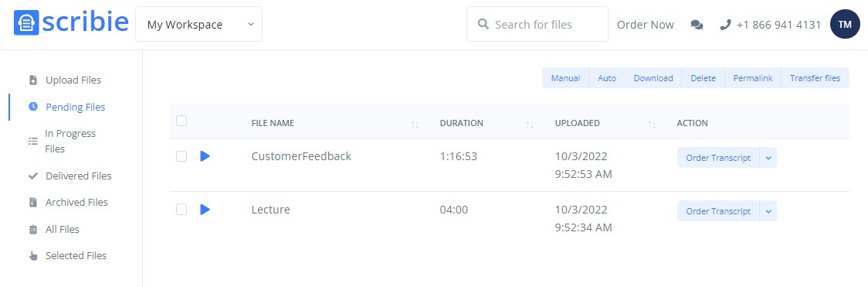Check the CustomerFeedback file checkbox
Screen dimensions: 868x287
coord(181,156)
